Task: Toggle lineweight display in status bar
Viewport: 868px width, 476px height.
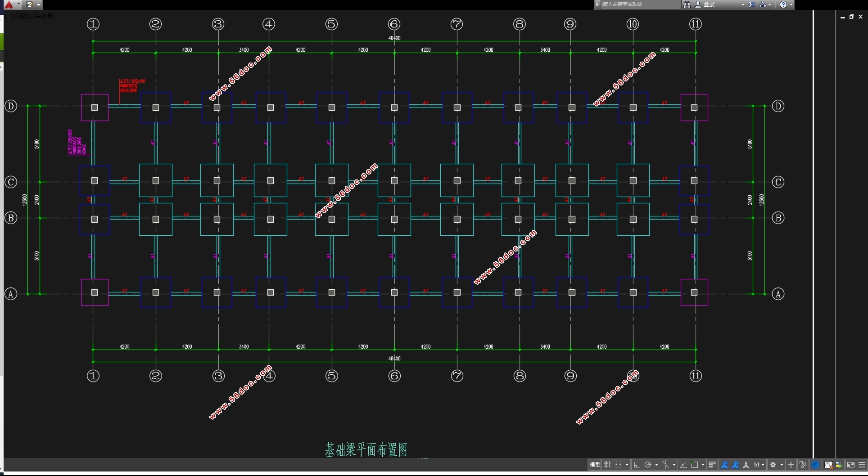Action: pyautogui.click(x=712, y=465)
